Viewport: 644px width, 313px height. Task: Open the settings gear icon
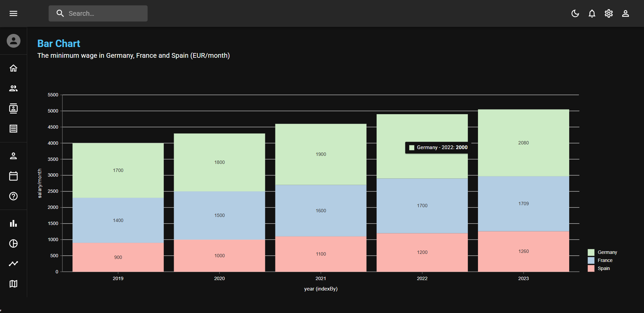[x=609, y=13]
